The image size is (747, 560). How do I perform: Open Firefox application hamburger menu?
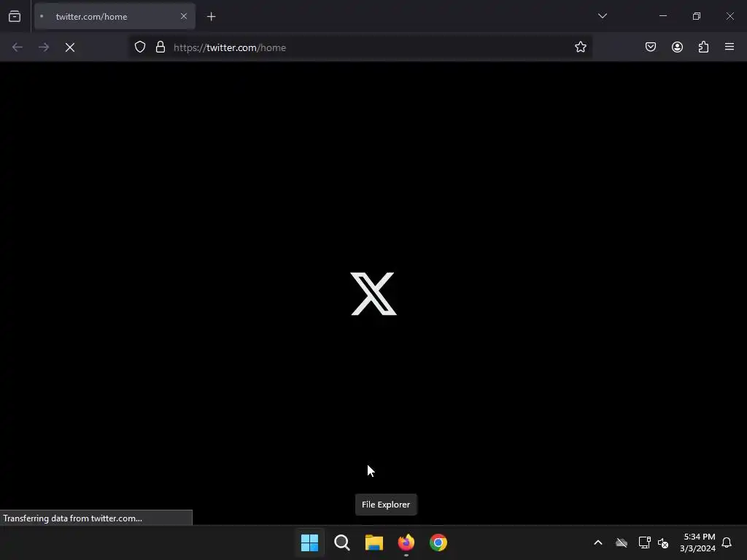729,47
